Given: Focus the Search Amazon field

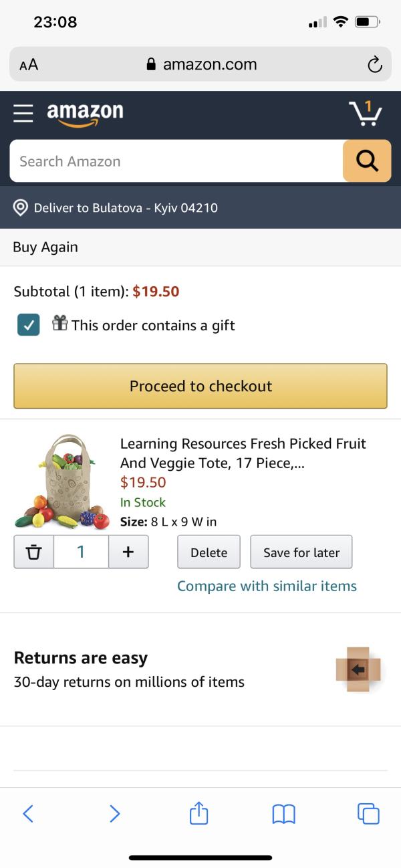Looking at the screenshot, I should [x=176, y=161].
